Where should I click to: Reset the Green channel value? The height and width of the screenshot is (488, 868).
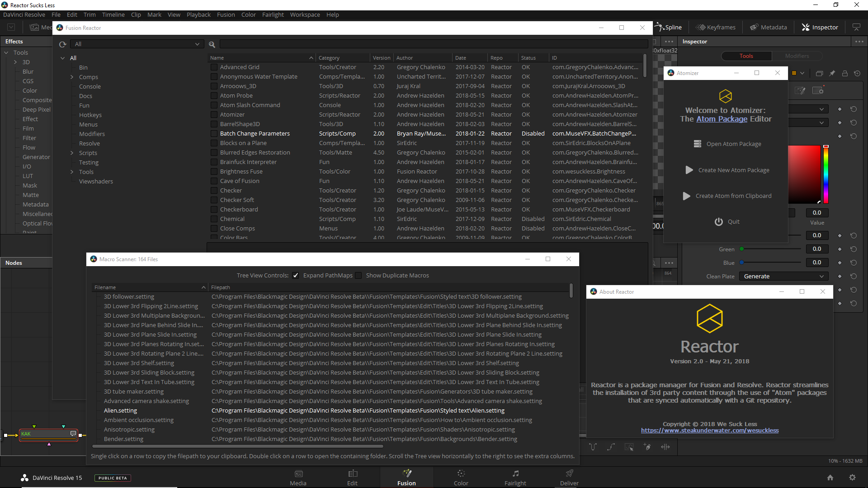coord(854,249)
